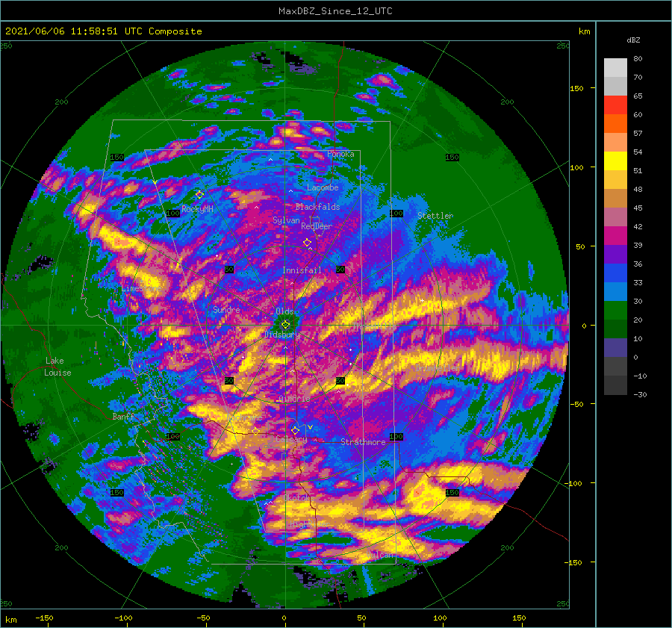Viewport: 672px width, 628px height.
Task: Click the yellow diamond marker at RockyMH
Action: tap(199, 195)
